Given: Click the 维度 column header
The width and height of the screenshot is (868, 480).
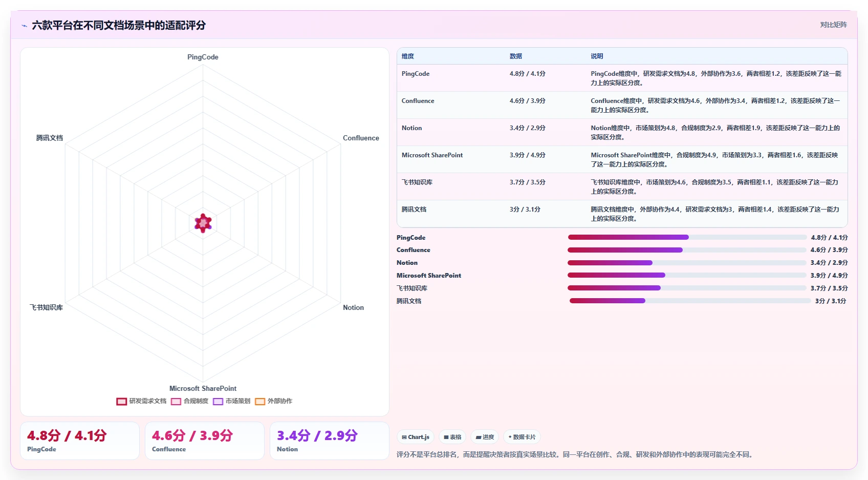Looking at the screenshot, I should pyautogui.click(x=408, y=56).
